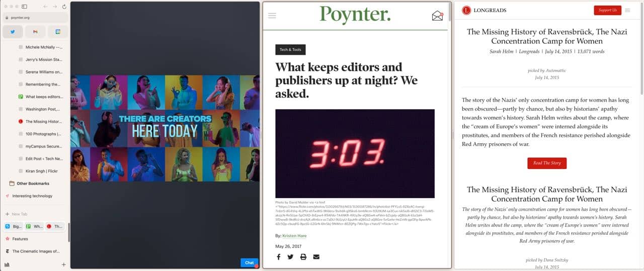Toggle the sidebar with the sidebar icon
The image size is (644, 271).
24,7
